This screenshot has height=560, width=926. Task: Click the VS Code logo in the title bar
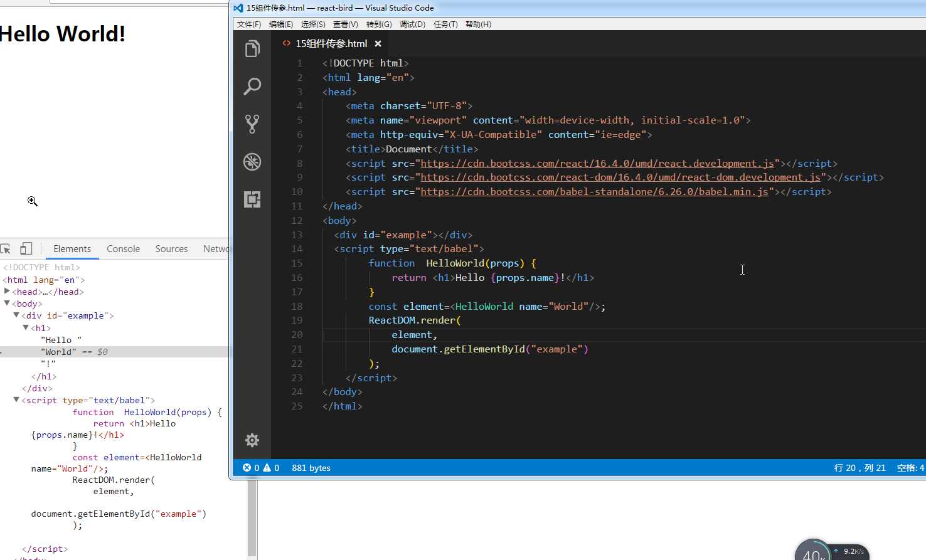238,8
